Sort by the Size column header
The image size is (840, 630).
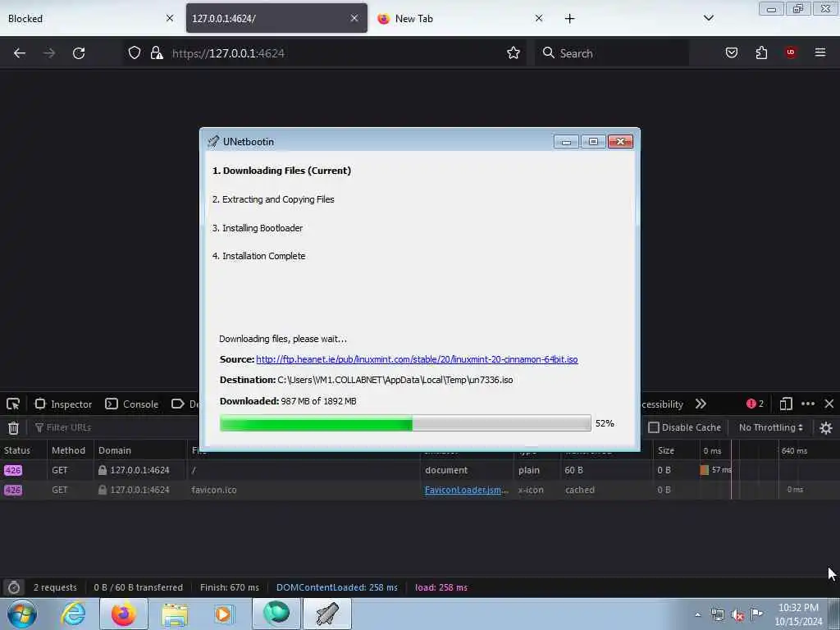(676, 450)
